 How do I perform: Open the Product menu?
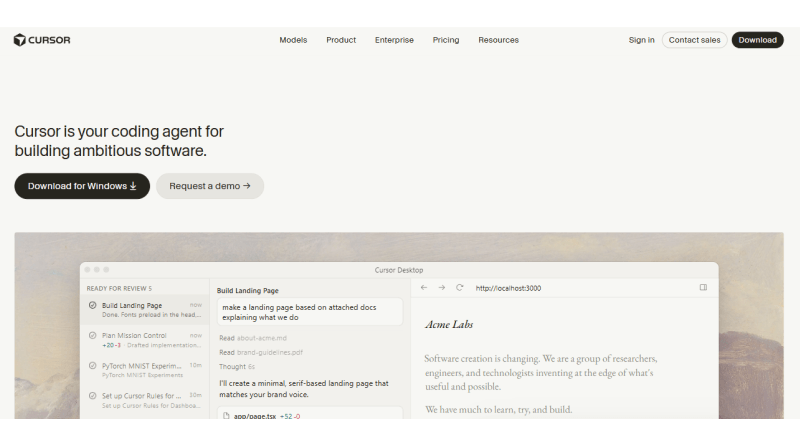(341, 40)
